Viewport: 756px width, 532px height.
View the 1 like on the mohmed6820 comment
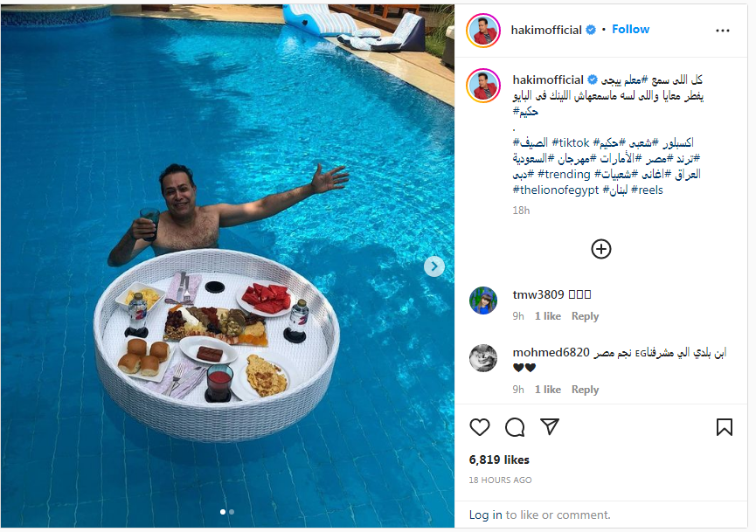548,390
